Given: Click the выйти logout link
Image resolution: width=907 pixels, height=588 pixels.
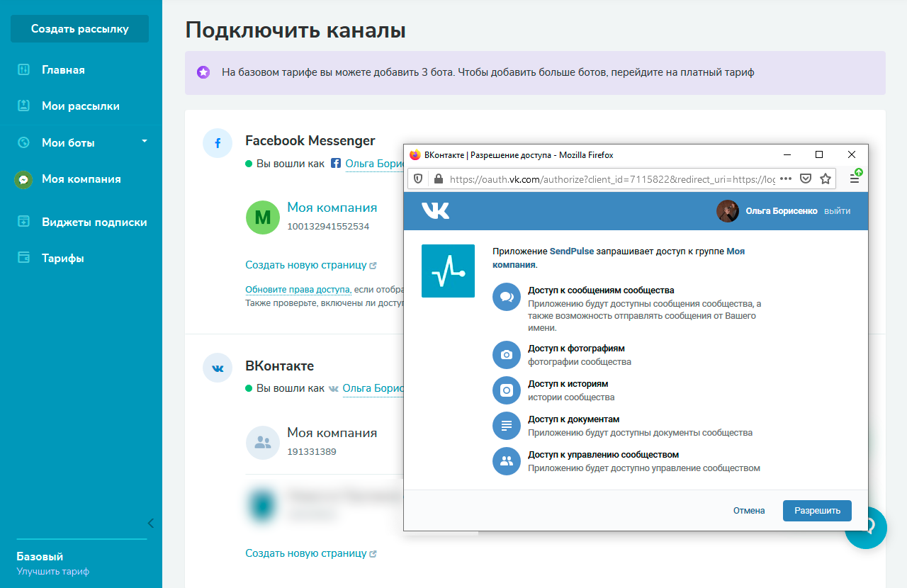Looking at the screenshot, I should coord(838,211).
